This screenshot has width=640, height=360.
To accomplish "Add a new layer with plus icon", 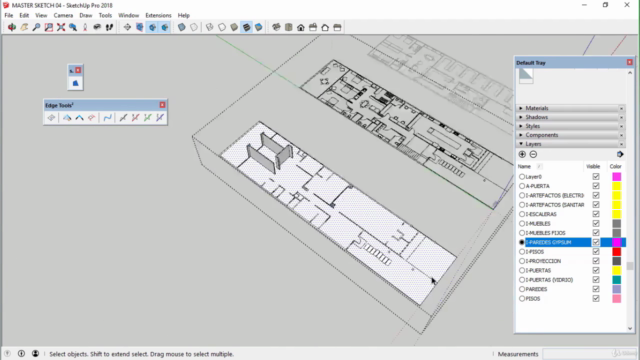I will tap(522, 154).
